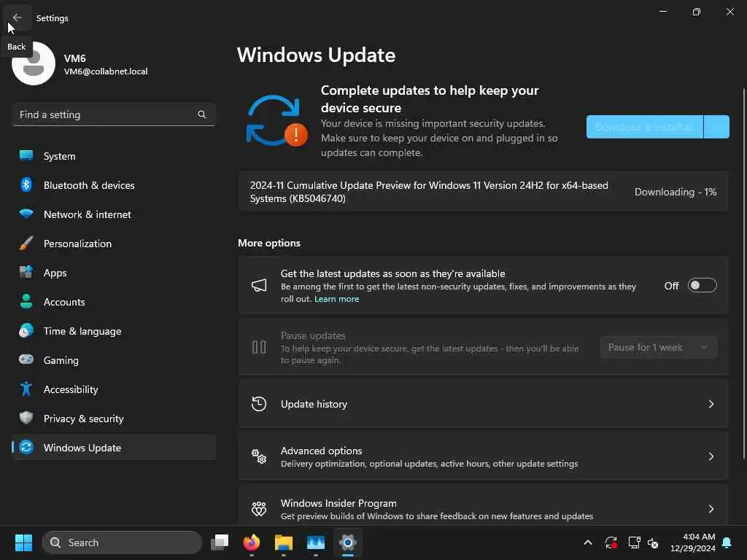747x560 pixels.
Task: Click the Find a setting search field
Action: point(113,114)
